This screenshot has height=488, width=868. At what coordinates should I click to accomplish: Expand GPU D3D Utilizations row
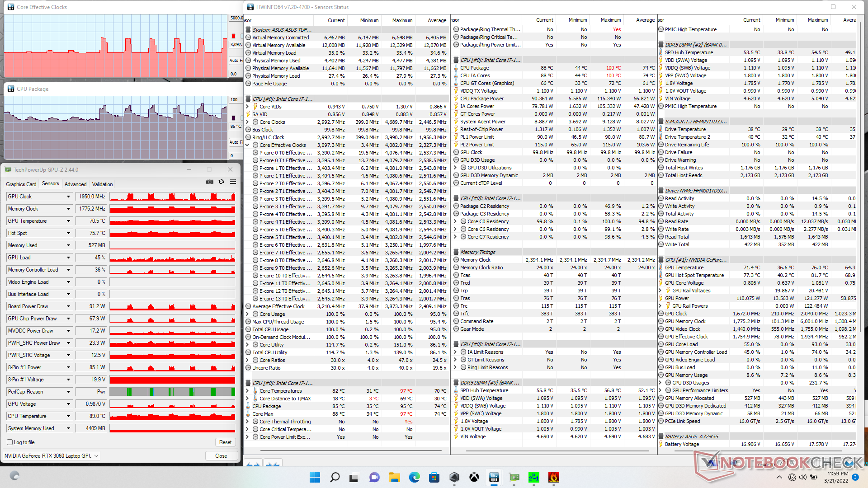(455, 168)
